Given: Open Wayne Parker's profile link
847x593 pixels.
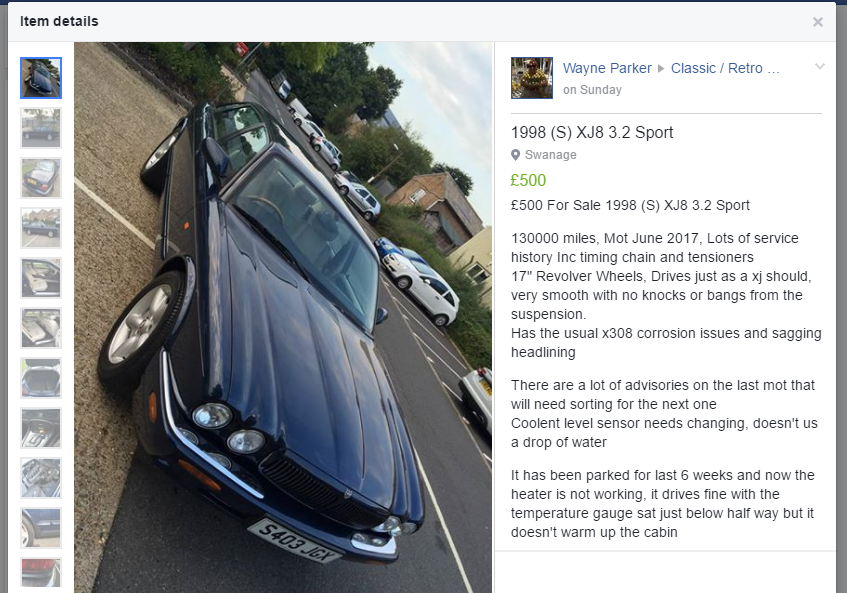Looking at the screenshot, I should click(607, 68).
